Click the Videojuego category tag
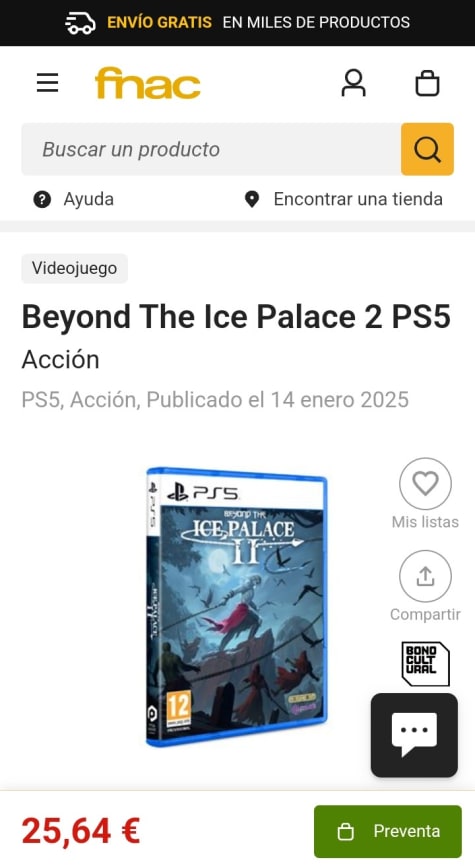475x866 pixels. tap(75, 268)
